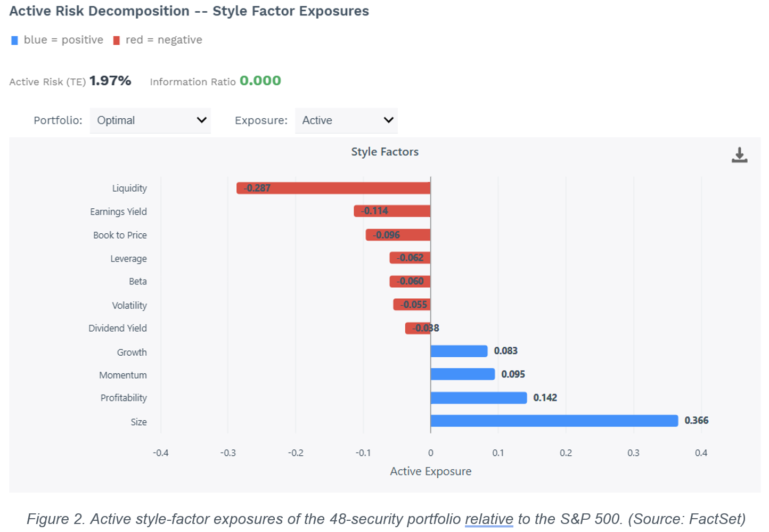The width and height of the screenshot is (769, 532).
Task: Click the red negative legend square
Action: [117, 40]
